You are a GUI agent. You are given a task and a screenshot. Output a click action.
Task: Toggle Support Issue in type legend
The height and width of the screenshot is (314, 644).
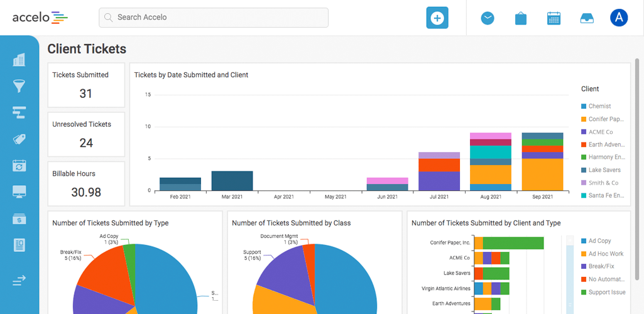click(x=606, y=292)
